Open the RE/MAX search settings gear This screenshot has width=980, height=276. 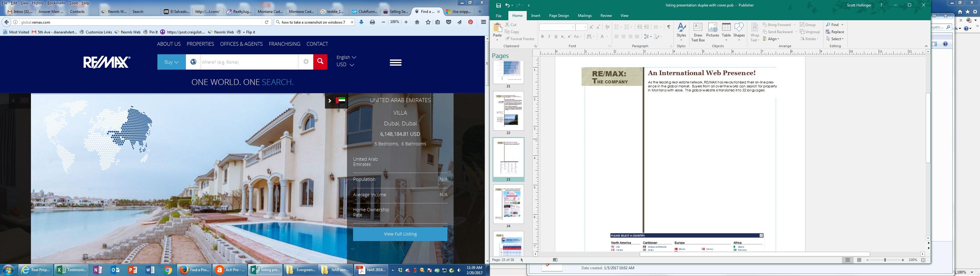point(306,62)
